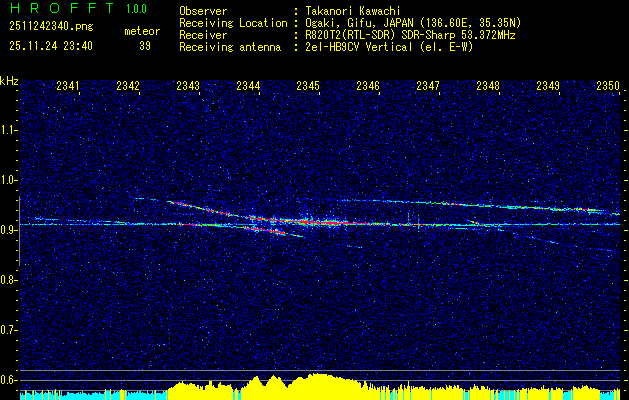Click the kHz axis unit label

(9, 81)
